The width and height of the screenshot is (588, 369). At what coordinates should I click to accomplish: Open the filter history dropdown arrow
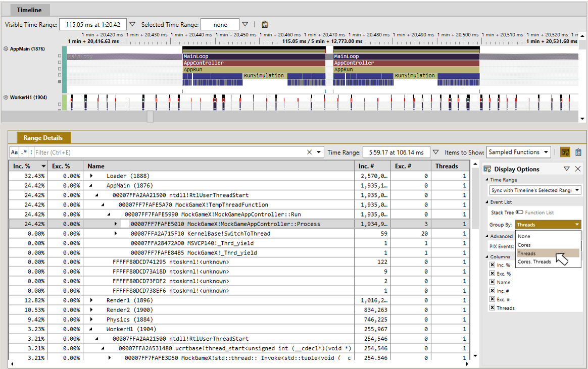319,152
